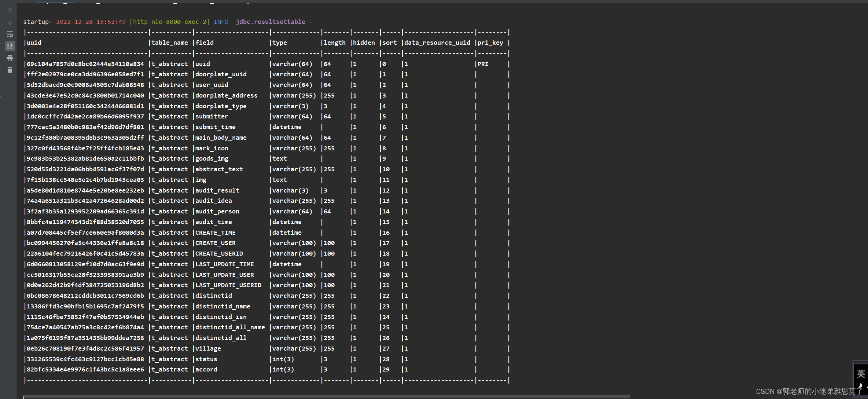
Task: Click the http-nio-8000-exec-2 thread name
Action: click(170, 22)
